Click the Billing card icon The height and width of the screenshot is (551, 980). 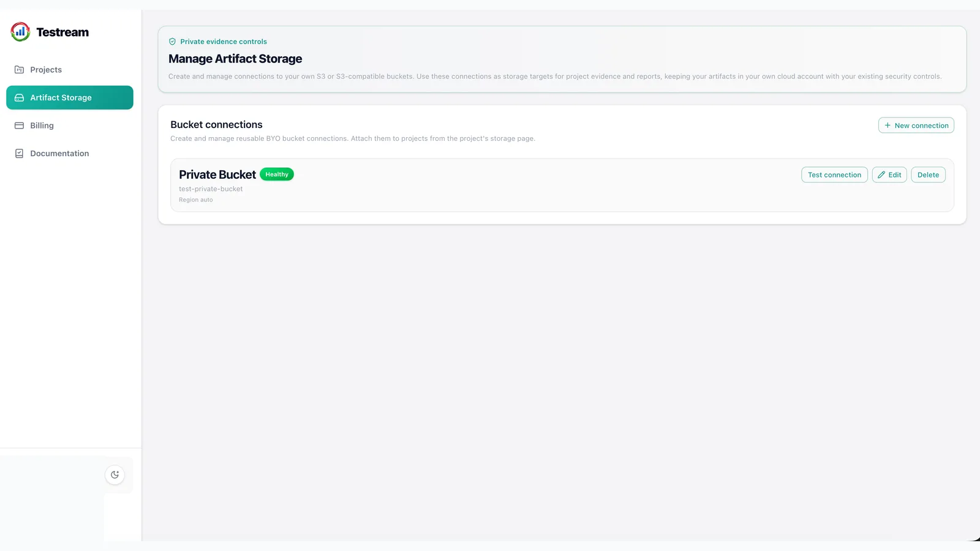(19, 126)
